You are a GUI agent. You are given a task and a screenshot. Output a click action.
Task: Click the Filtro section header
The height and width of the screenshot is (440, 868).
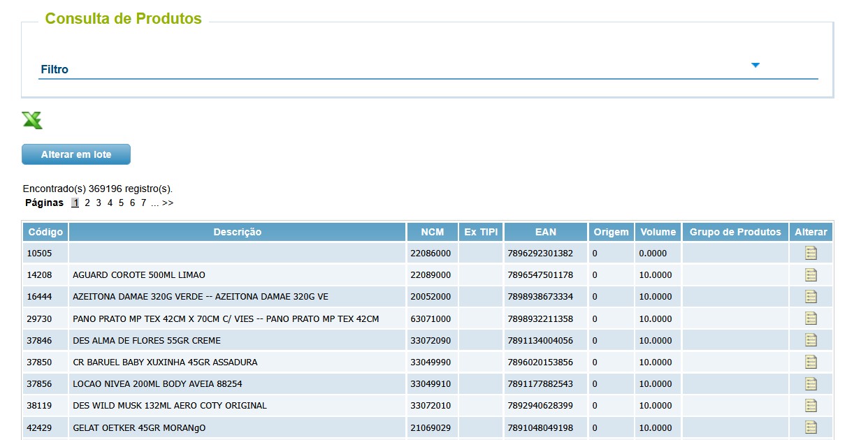(x=55, y=70)
